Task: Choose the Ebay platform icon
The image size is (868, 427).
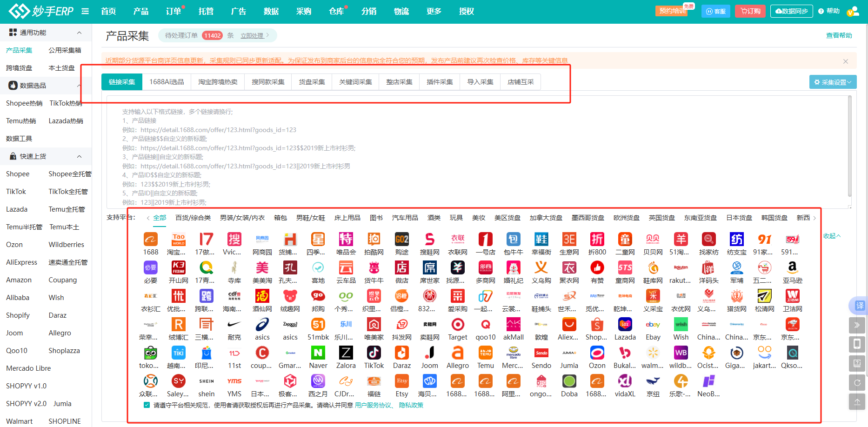Action: pos(653,325)
